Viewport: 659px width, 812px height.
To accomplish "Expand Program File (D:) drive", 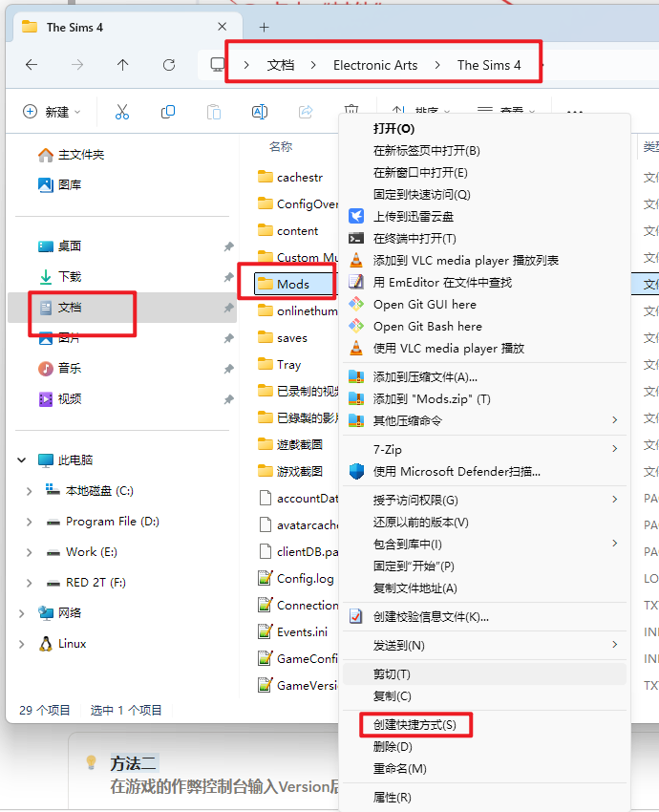I will [29, 522].
